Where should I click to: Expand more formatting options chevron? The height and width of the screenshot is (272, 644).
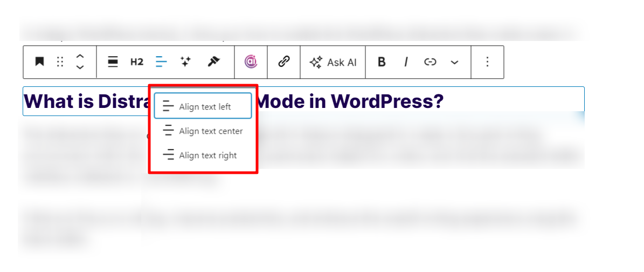click(x=454, y=63)
